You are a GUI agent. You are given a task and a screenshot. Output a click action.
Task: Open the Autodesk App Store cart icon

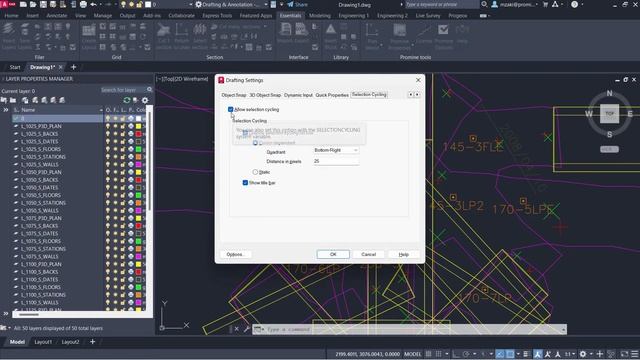click(545, 4)
